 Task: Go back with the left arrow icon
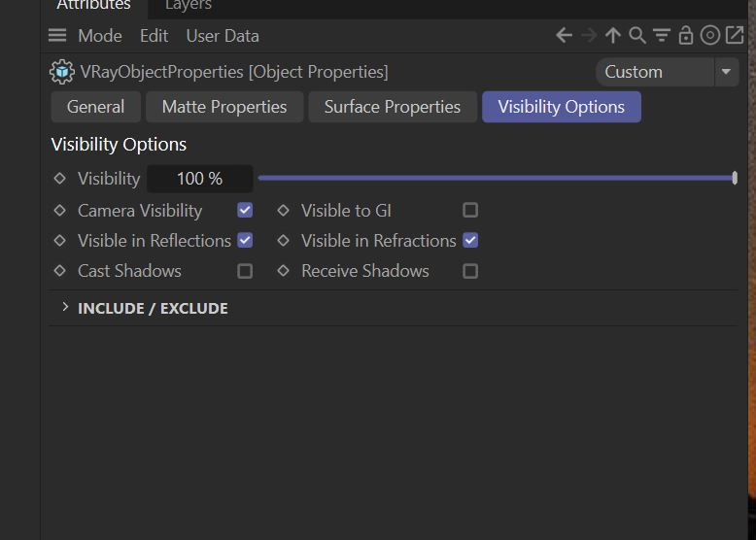click(x=564, y=35)
